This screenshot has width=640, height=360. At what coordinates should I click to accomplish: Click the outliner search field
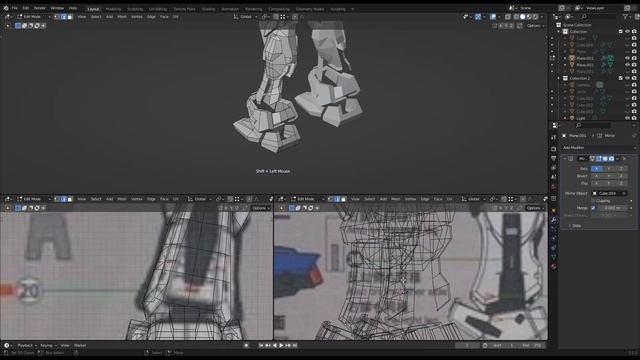599,17
